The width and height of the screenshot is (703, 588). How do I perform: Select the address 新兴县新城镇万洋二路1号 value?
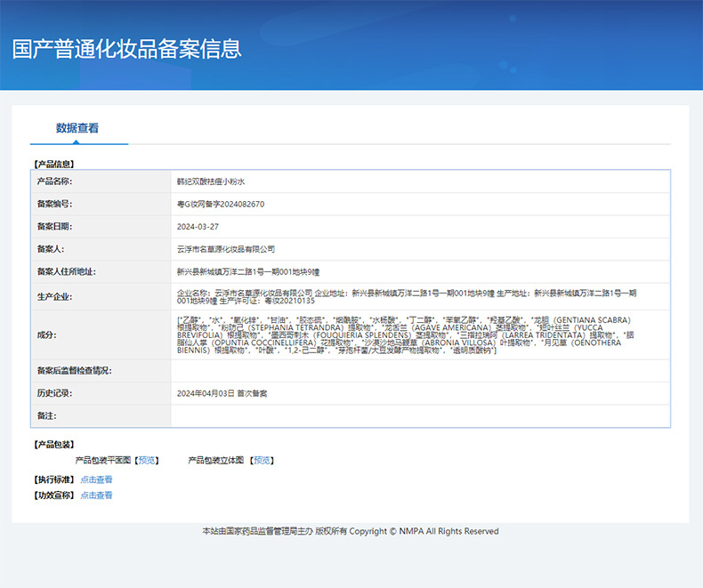(x=248, y=271)
